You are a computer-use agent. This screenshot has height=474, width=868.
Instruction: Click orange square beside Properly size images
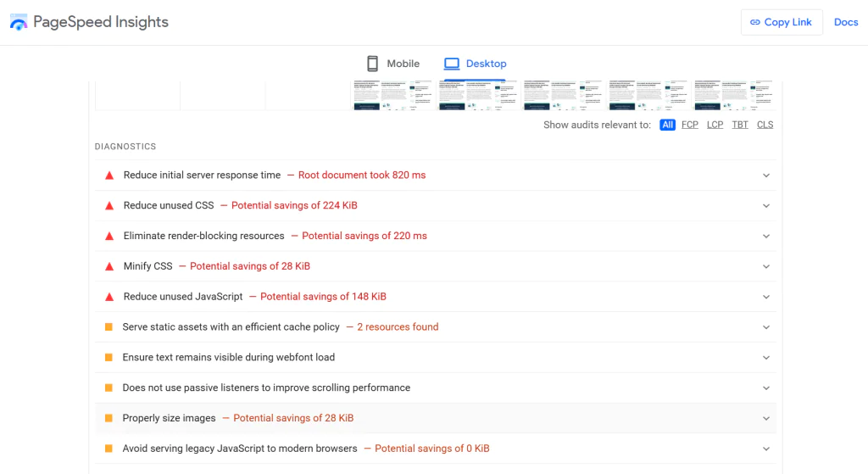tap(109, 419)
